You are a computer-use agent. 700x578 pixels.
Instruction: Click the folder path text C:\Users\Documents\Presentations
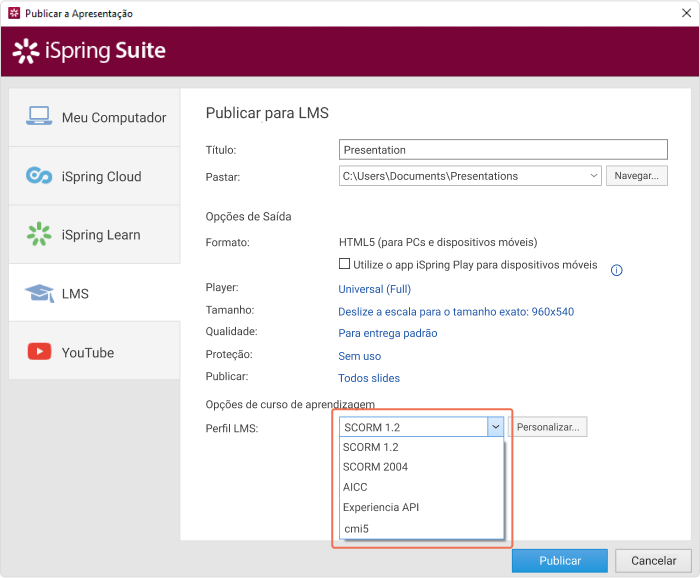(x=430, y=176)
